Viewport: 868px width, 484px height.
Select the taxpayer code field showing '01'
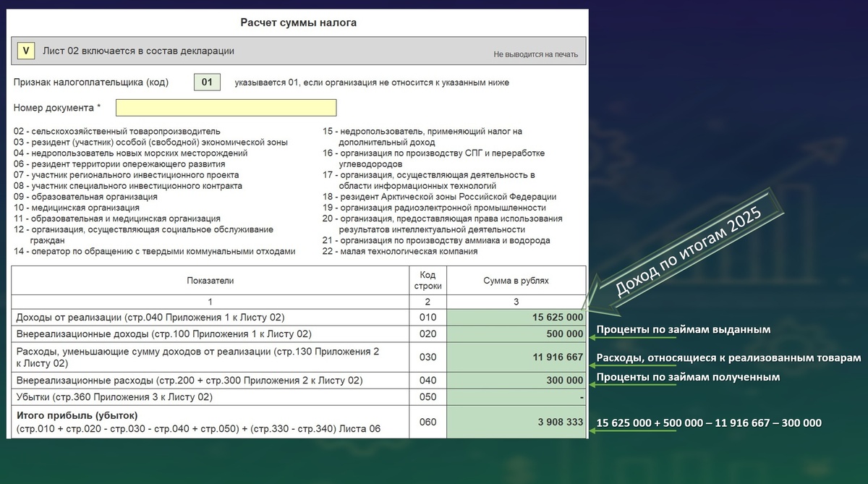click(x=207, y=82)
